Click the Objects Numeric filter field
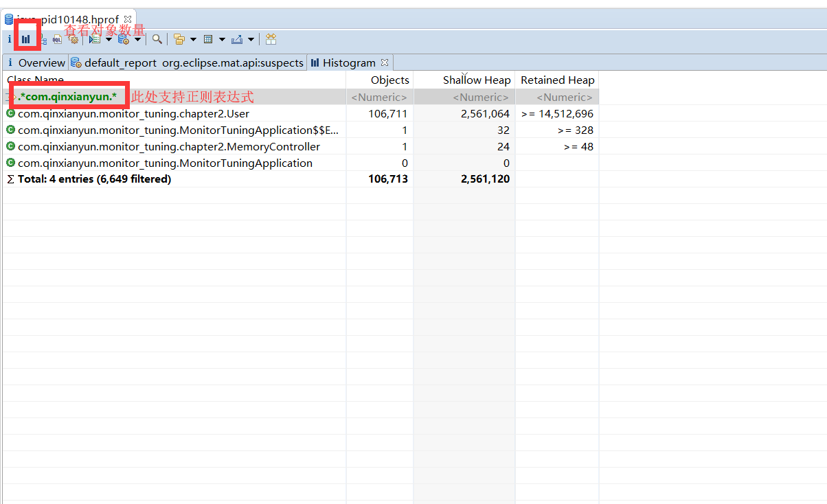This screenshot has width=827, height=504. pyautogui.click(x=380, y=97)
